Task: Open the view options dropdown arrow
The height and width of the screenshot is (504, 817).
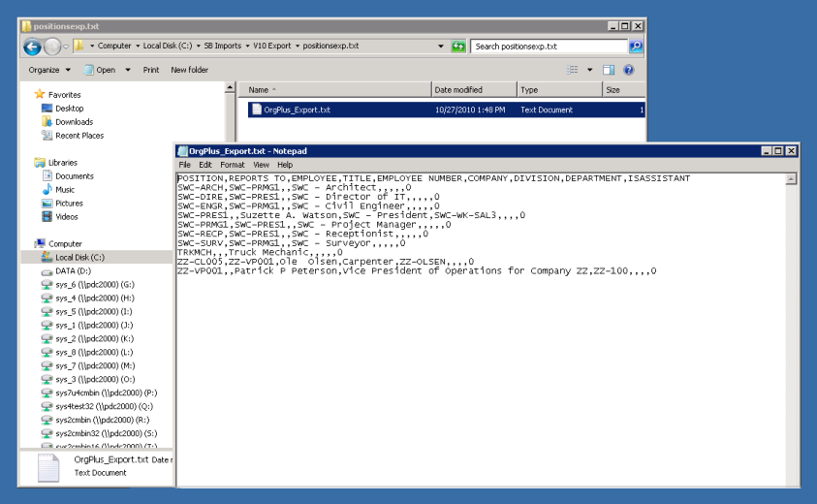Action: coord(590,70)
